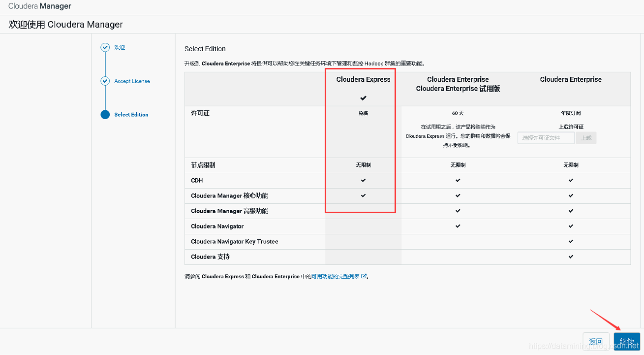
Task: Click the Cloudera 支持 row label
Action: pyautogui.click(x=210, y=257)
